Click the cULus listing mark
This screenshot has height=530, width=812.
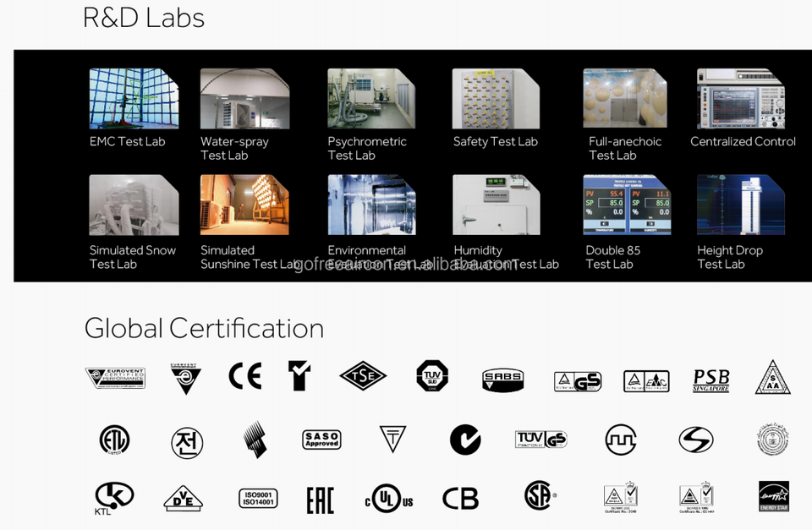(389, 499)
